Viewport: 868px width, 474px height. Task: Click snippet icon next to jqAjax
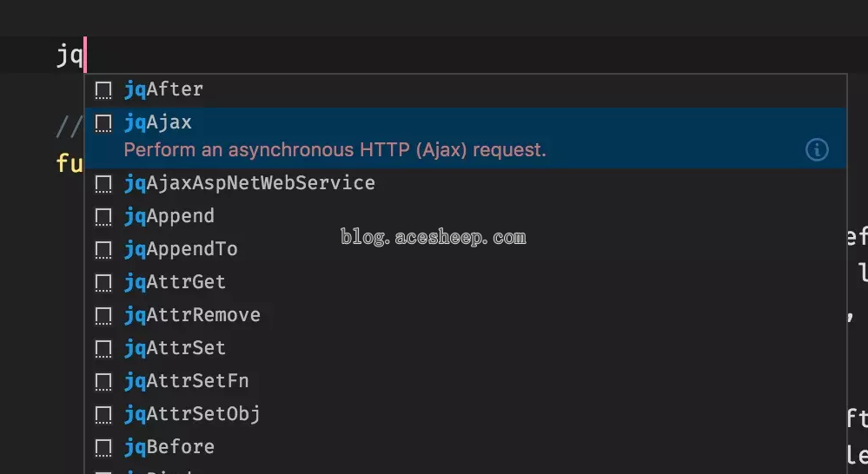(103, 123)
